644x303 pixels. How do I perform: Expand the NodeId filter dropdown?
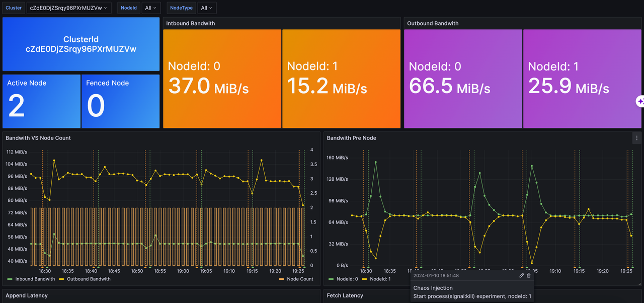151,8
